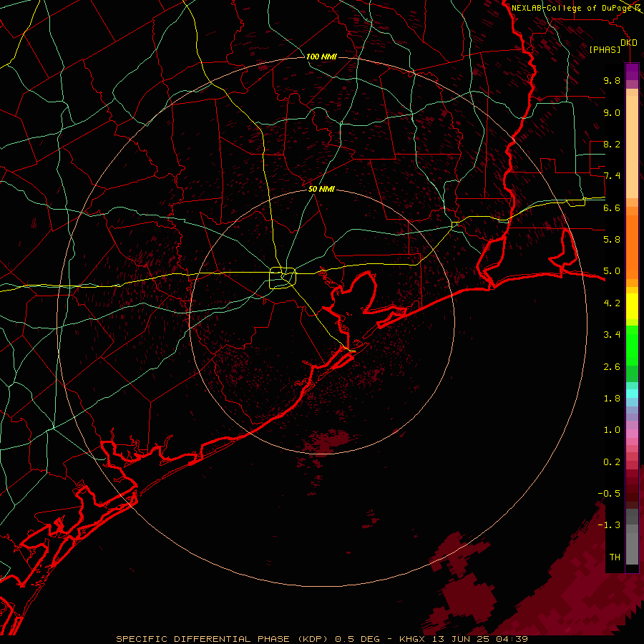Click the "50 NMI" range ring label
Image resolution: width=644 pixels, height=644 pixels.
pos(321,190)
